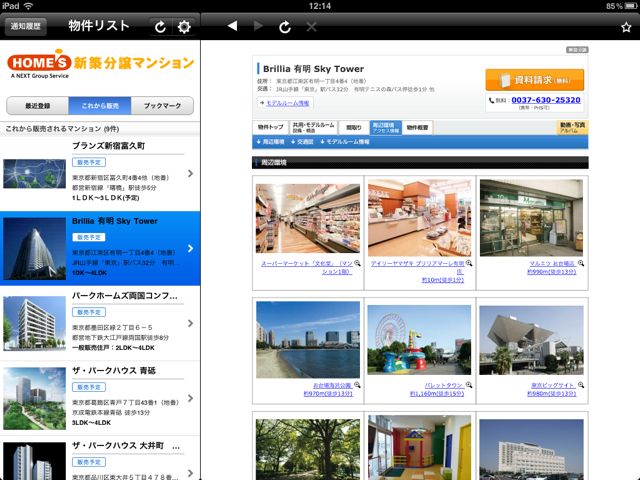
Task: Magnify the 東京ビッグサイト photo with zoom icon
Action: tap(581, 385)
